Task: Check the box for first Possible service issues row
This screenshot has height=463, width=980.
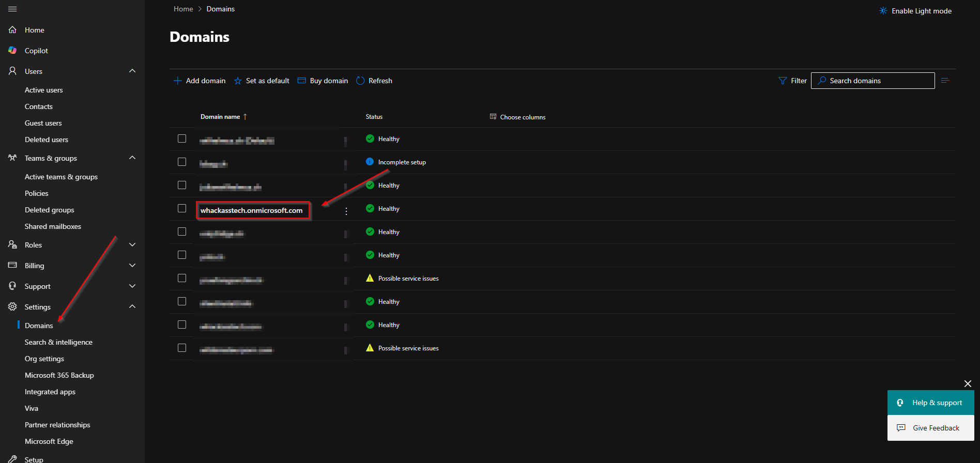Action: pos(182,278)
